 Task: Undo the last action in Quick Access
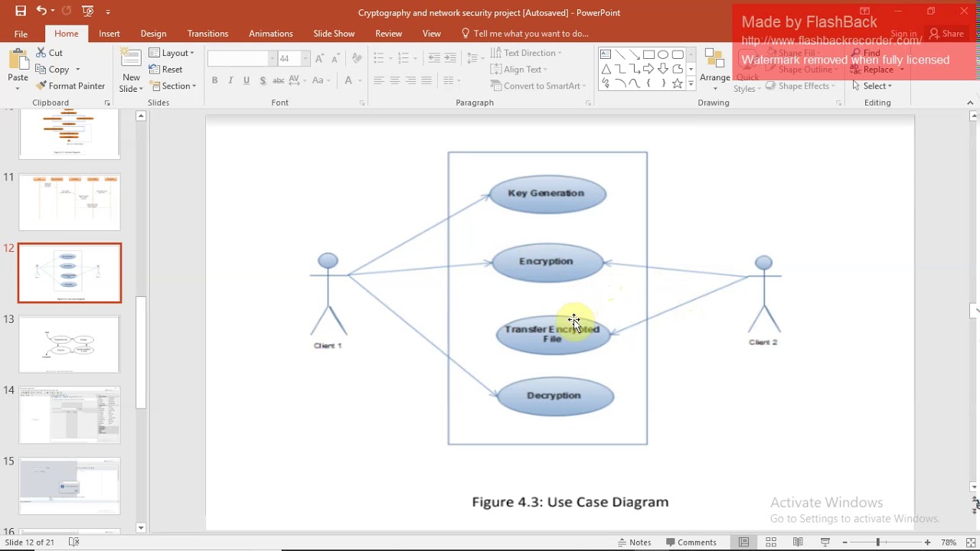[41, 11]
